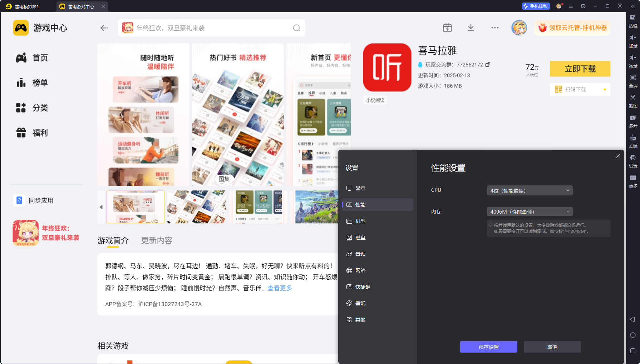Click the yellow 立即下载 button
Image resolution: width=640 pixels, height=364 pixels.
pos(580,69)
